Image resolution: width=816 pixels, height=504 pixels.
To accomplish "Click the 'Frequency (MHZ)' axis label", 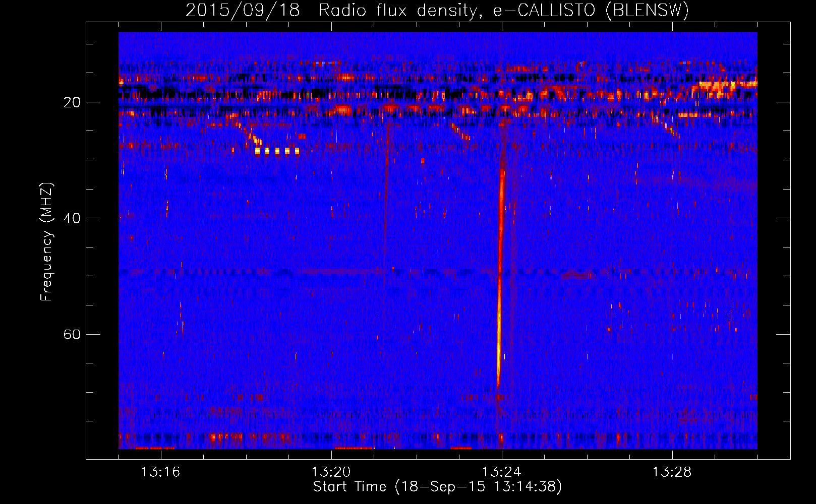I will (46, 242).
